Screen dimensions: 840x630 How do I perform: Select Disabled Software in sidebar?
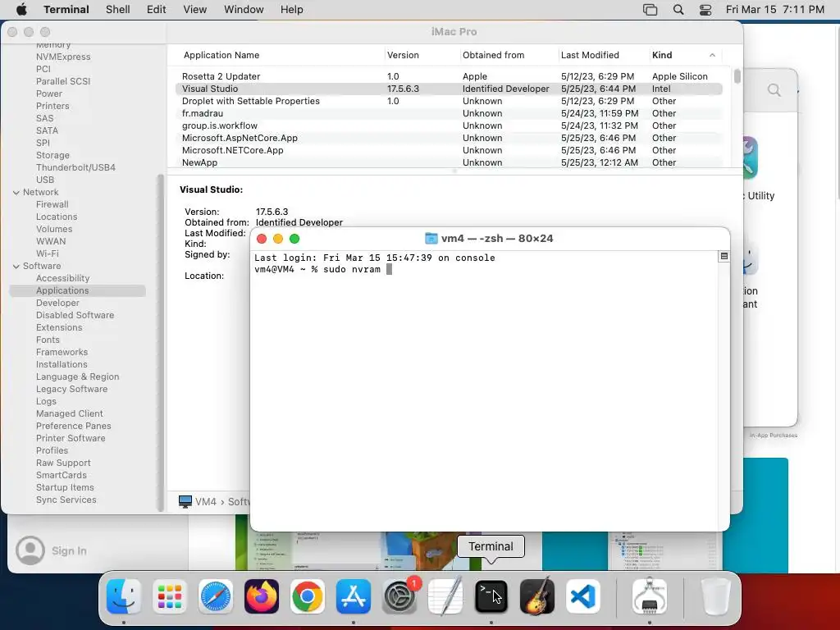click(x=75, y=316)
